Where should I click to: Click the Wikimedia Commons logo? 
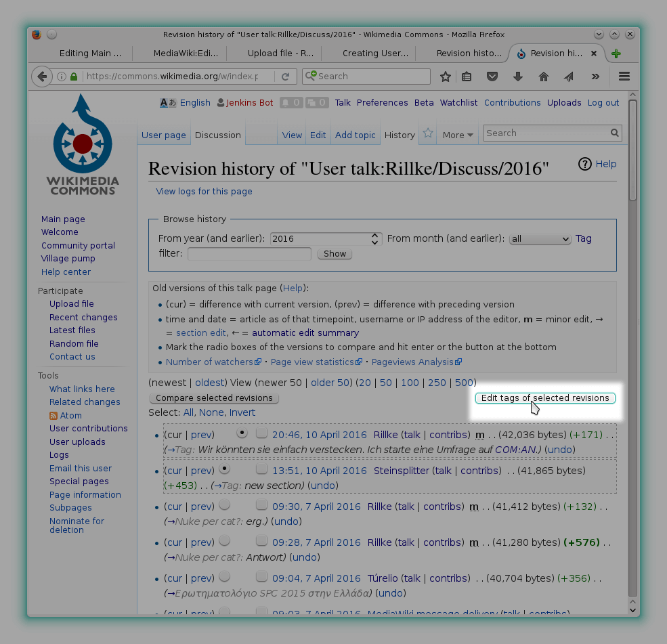[81, 144]
